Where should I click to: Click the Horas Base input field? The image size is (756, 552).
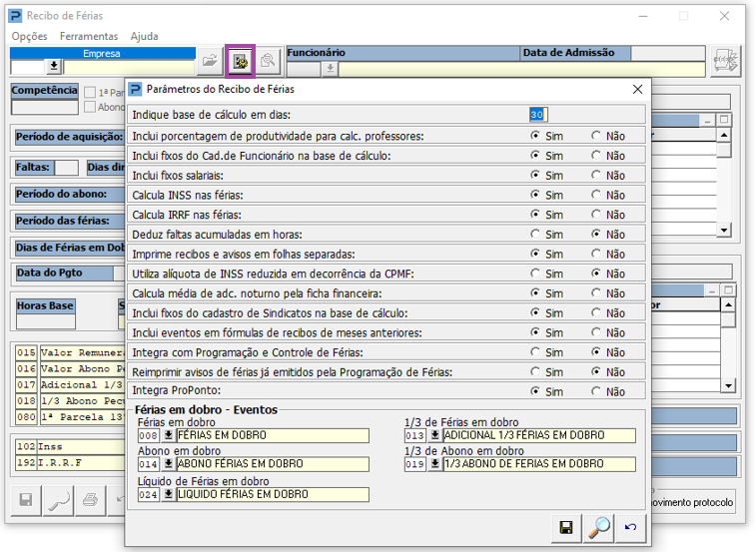[x=46, y=321]
